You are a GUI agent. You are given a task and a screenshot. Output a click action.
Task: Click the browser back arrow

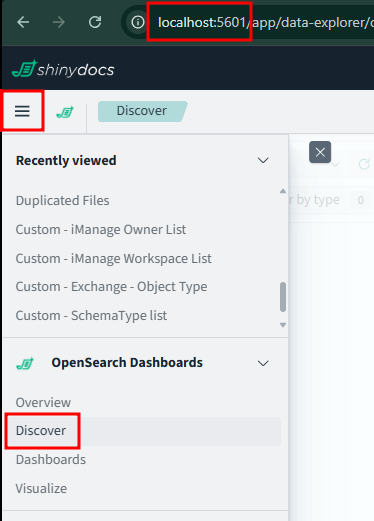click(x=23, y=22)
